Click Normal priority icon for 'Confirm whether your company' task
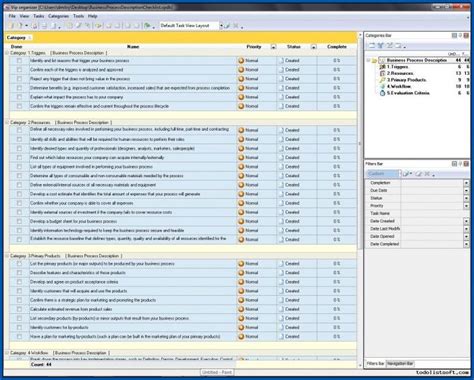 click(x=241, y=203)
